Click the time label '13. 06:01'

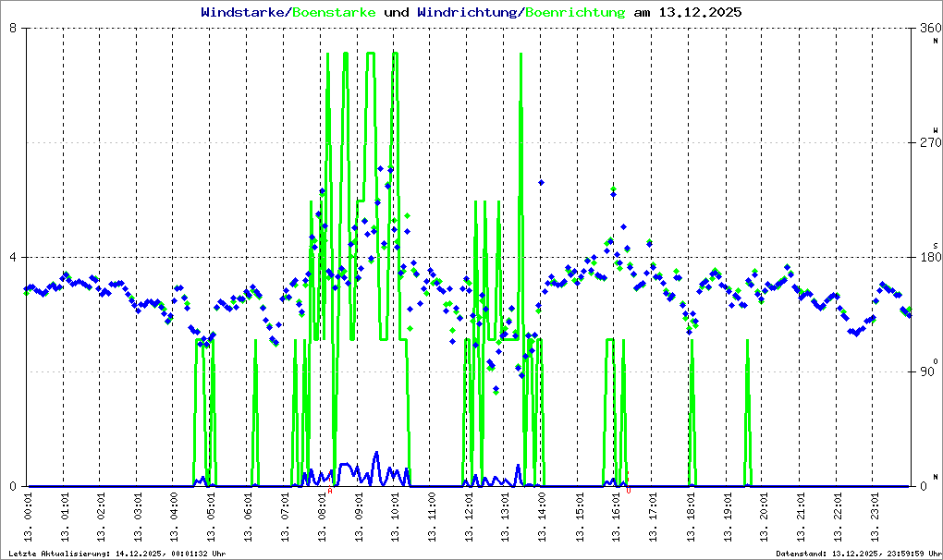[248, 517]
